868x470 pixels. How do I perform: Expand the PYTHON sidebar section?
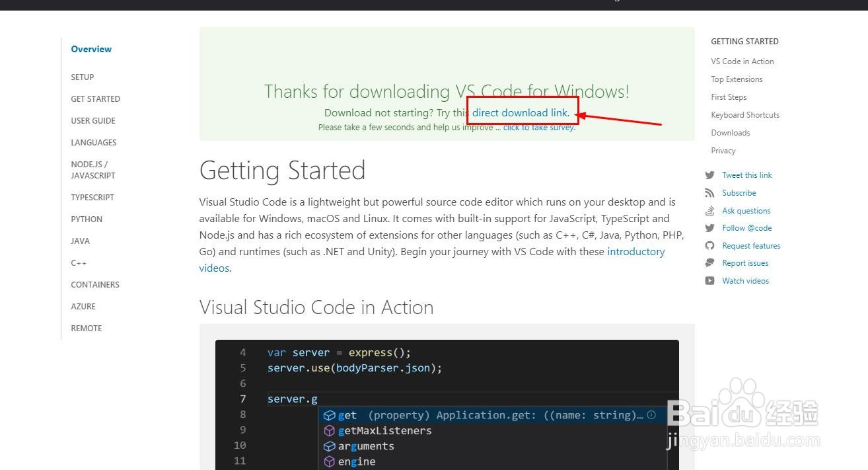click(x=87, y=219)
